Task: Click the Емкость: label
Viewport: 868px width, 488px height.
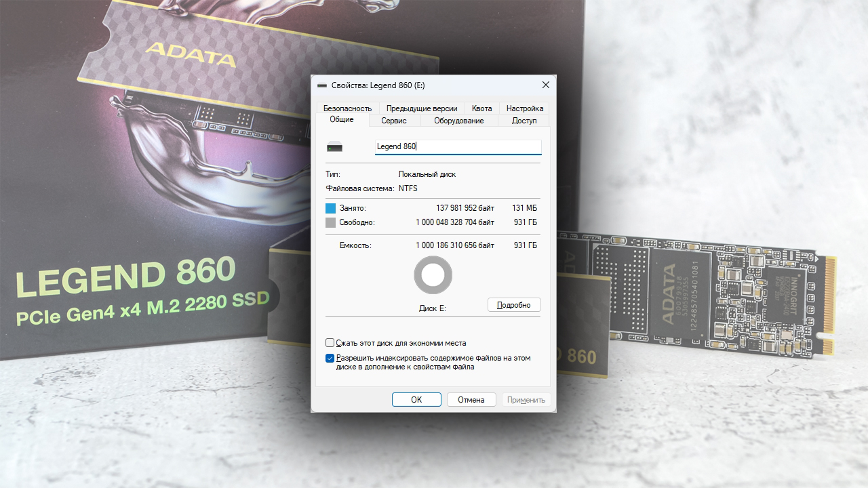Action: pyautogui.click(x=355, y=245)
